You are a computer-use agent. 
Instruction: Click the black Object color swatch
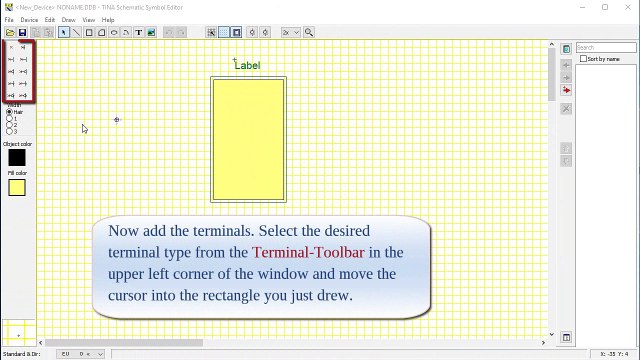(x=17, y=158)
